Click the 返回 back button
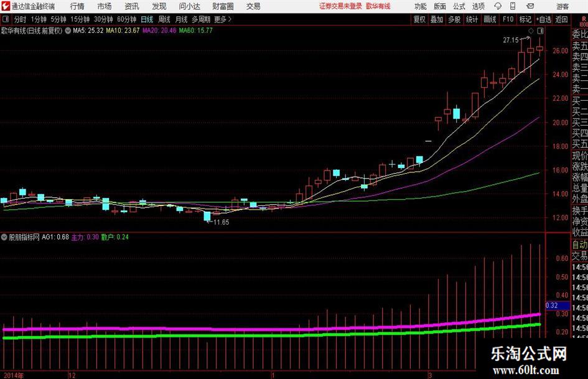This screenshot has height=379, width=588. [x=561, y=19]
